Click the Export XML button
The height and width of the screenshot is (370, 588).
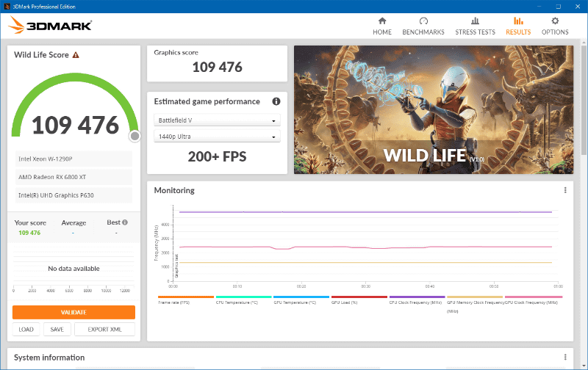pos(104,329)
